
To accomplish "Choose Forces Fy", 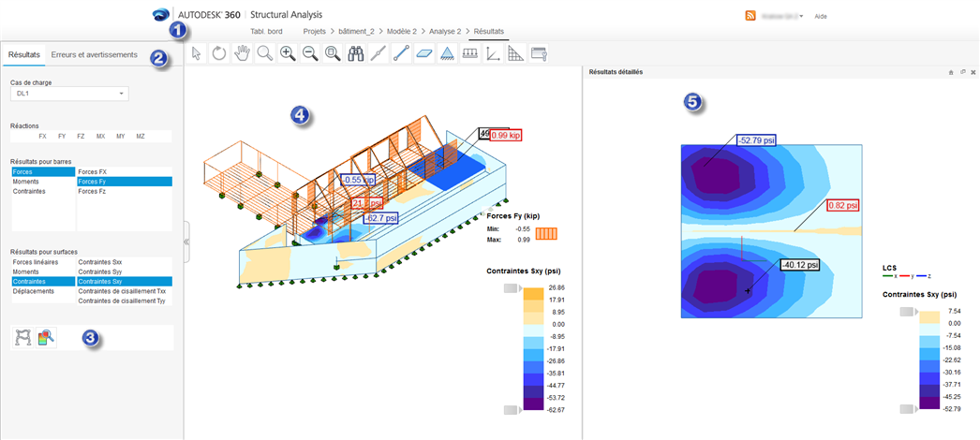I will coord(124,182).
